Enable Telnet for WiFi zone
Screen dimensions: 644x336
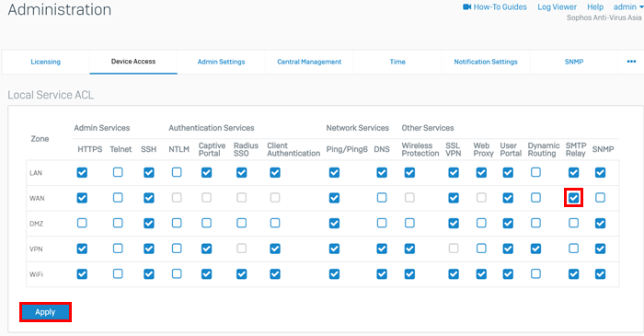118,273
